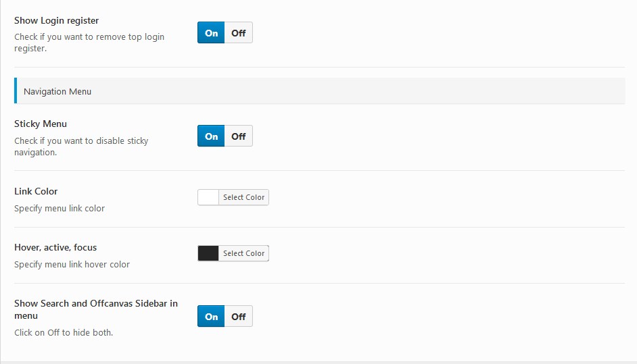The height and width of the screenshot is (364, 637).
Task: Click the Sticky Menu label
Action: (41, 124)
